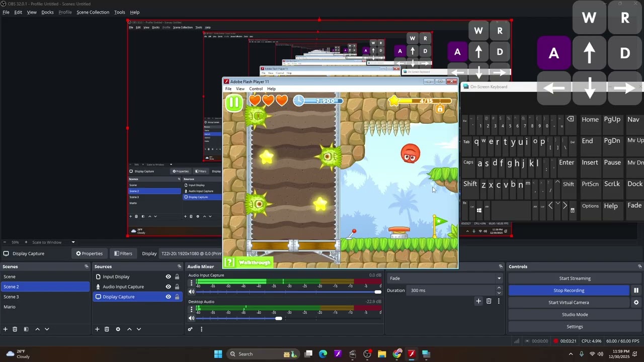Add a new source with the Sources plus icon
This screenshot has height=362, width=644.
click(x=97, y=329)
